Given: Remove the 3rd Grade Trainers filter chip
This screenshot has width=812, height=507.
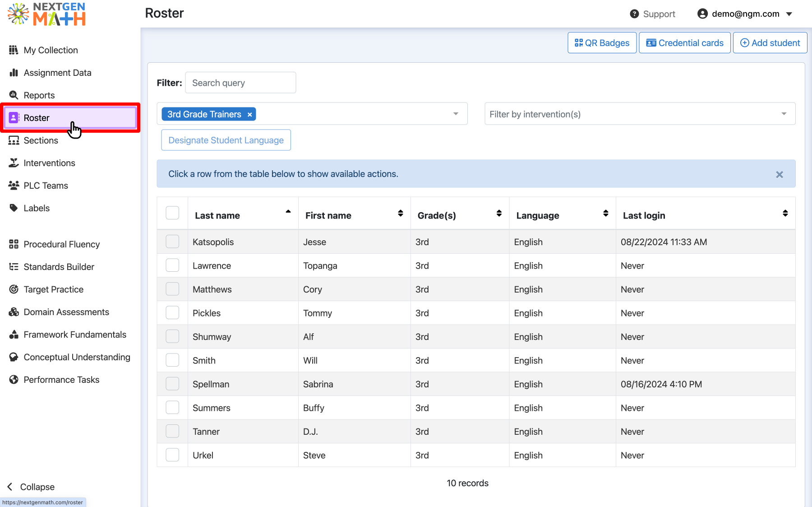Looking at the screenshot, I should point(249,115).
